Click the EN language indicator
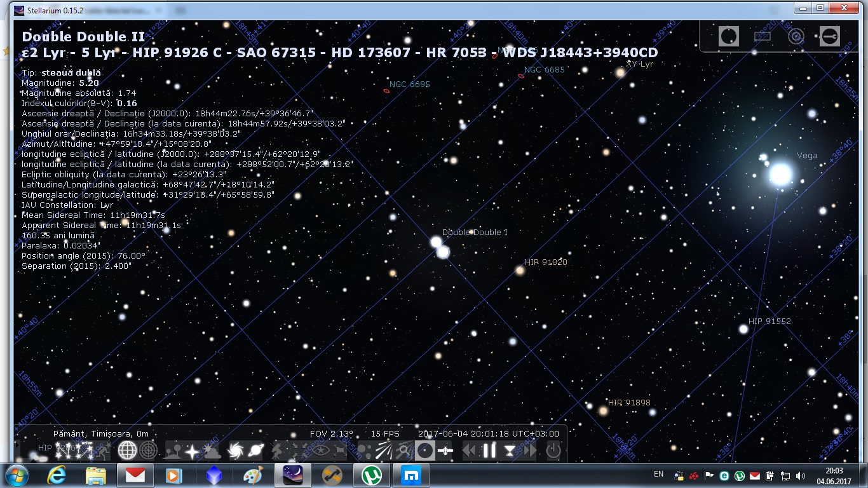The width and height of the screenshot is (868, 488). click(658, 474)
